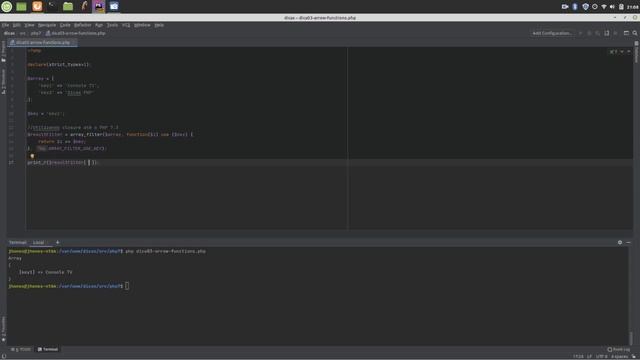Click the volume speaker tray icon
Screen dimensions: 640x360
point(612,7)
